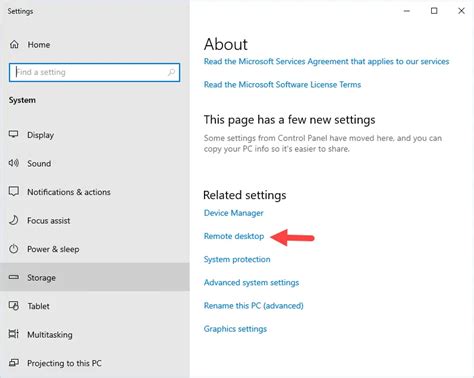Image resolution: width=474 pixels, height=378 pixels.
Task: Select Focus assist in sidebar
Action: pyautogui.click(x=49, y=221)
